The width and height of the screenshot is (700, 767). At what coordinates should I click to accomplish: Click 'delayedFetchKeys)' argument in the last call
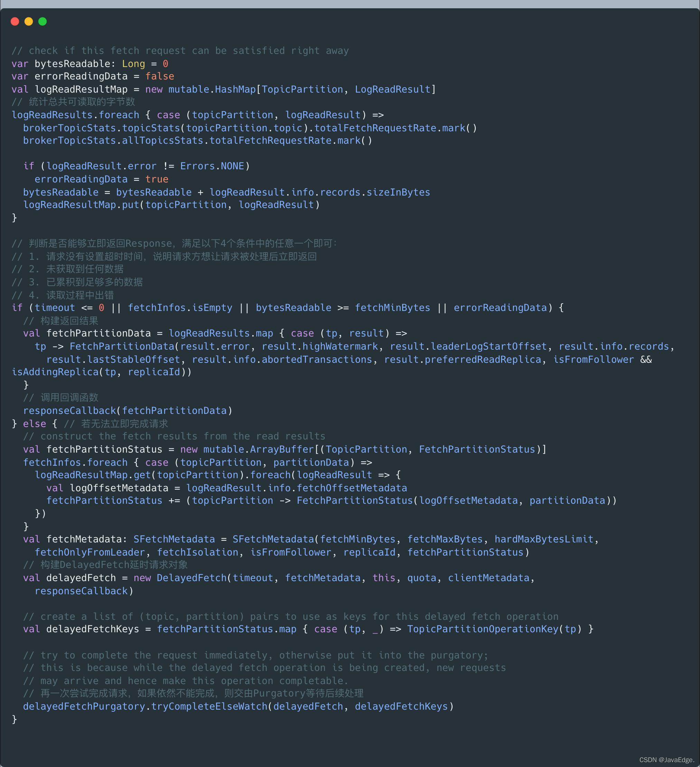click(x=404, y=707)
